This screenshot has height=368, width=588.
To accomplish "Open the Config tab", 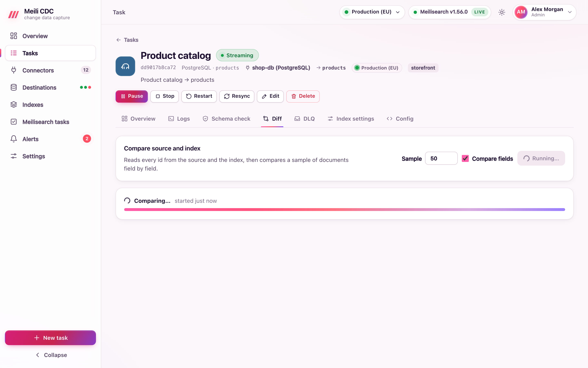I will [x=400, y=119].
